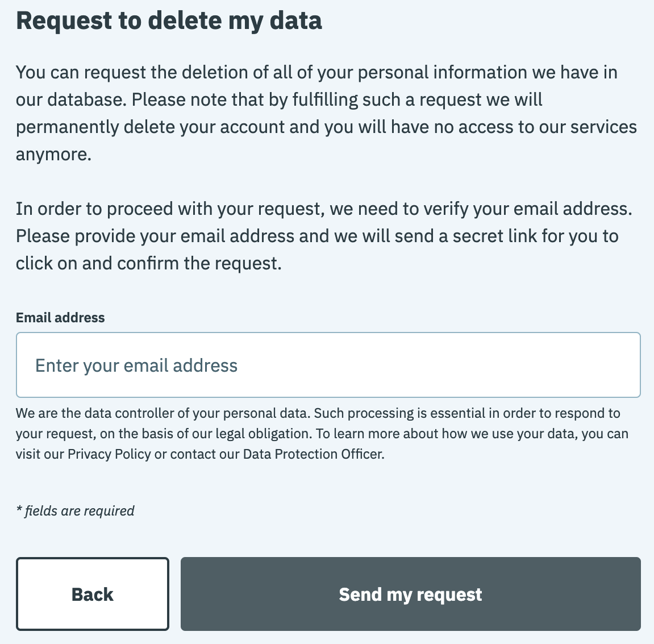
Task: Select the italic "fields are required" note
Action: coord(80,511)
